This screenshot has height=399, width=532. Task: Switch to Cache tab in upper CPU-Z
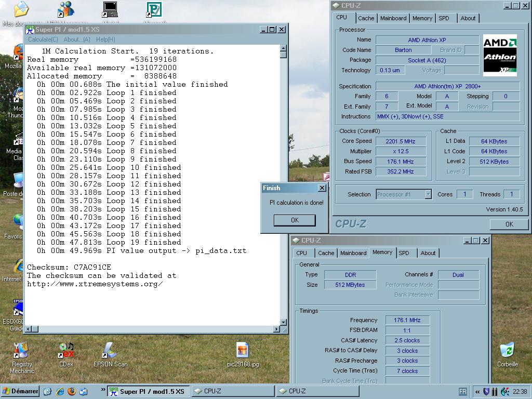click(366, 18)
